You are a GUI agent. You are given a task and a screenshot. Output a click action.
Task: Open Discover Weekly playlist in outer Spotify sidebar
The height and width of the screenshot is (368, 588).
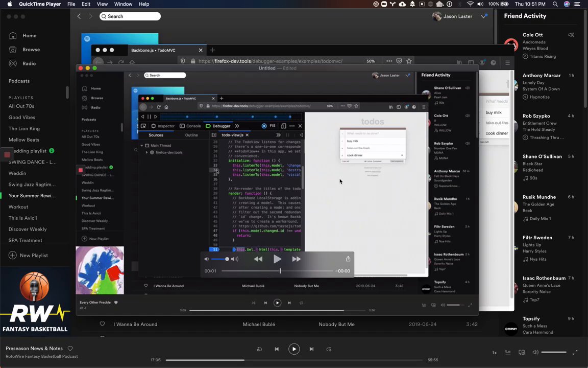[x=28, y=229]
